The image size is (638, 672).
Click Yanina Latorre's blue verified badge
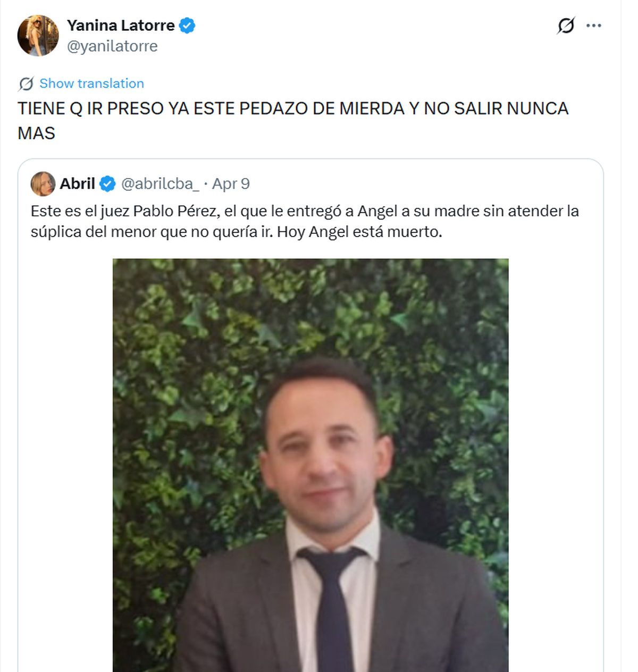tap(187, 26)
